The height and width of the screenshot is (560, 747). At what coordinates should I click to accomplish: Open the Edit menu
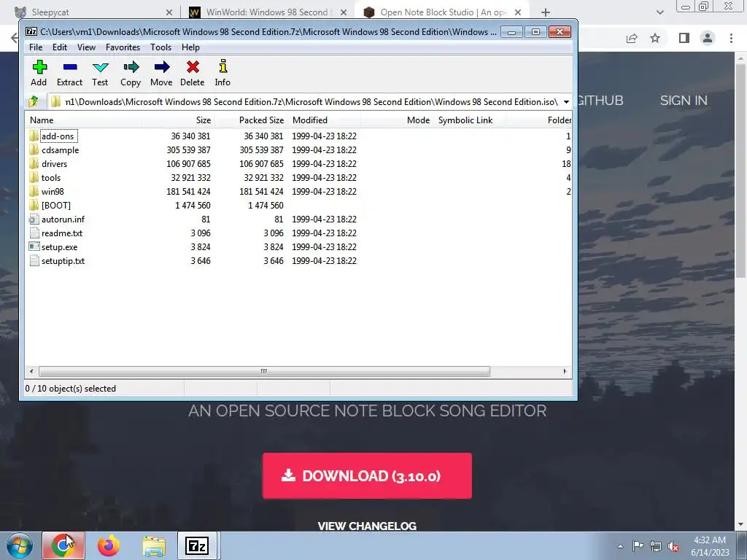pos(60,47)
